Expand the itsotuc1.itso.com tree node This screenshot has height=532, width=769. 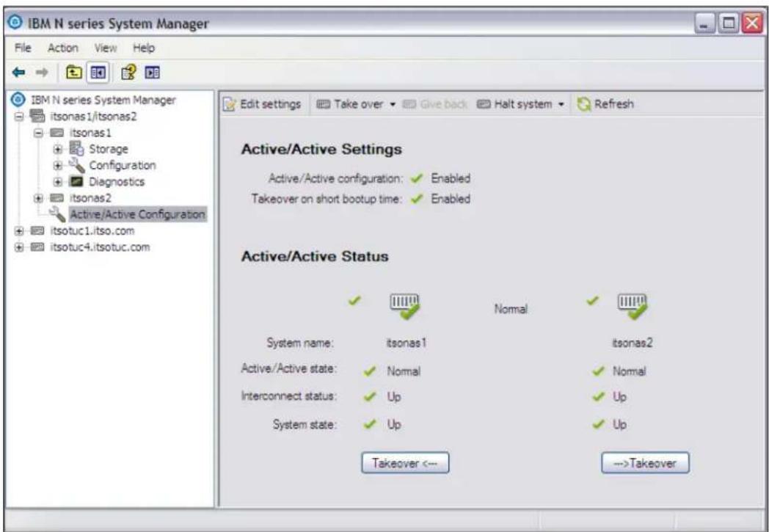19,231
